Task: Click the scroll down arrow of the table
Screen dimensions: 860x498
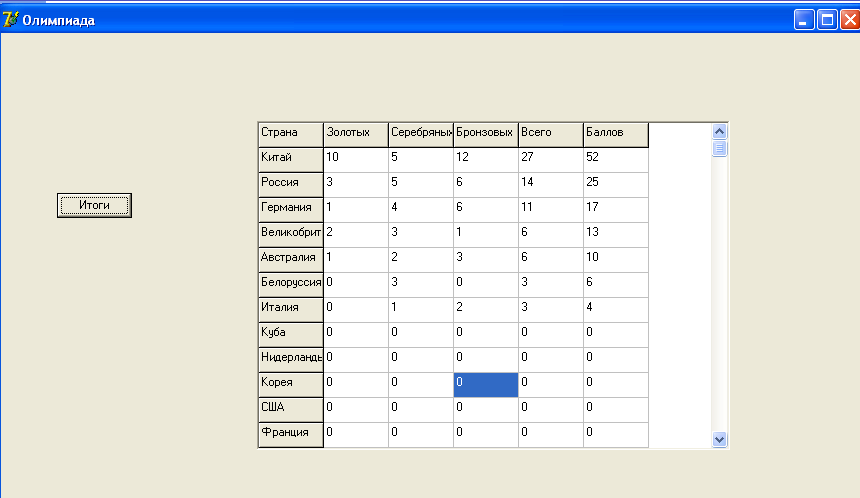Action: pyautogui.click(x=720, y=439)
